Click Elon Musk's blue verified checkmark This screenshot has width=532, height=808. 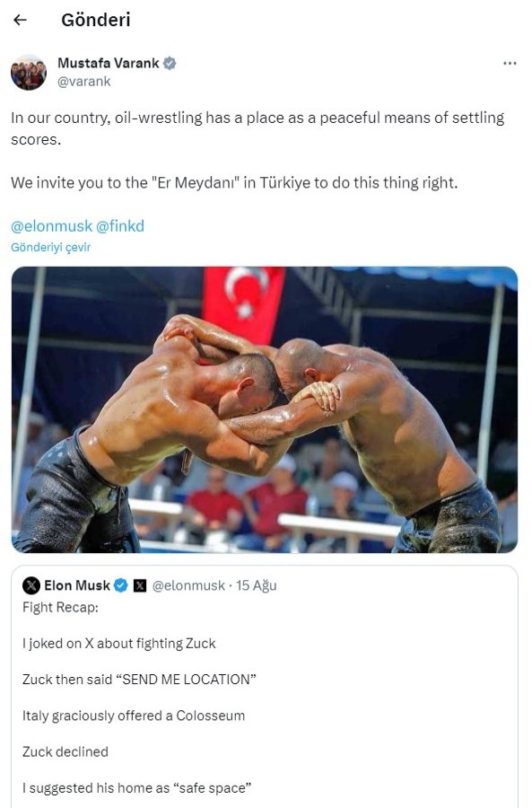click(x=120, y=585)
